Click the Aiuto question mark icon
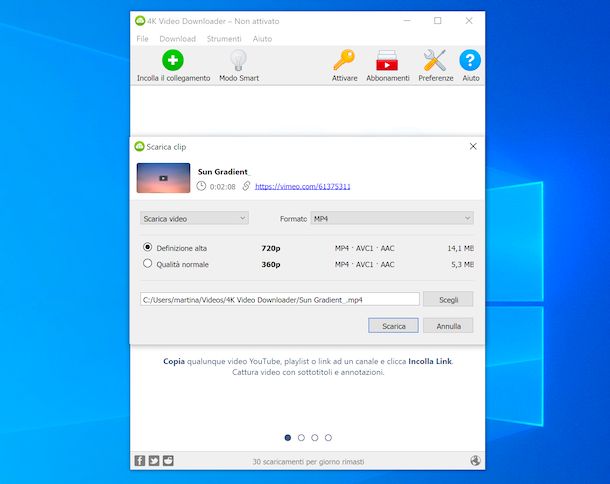 tap(470, 60)
